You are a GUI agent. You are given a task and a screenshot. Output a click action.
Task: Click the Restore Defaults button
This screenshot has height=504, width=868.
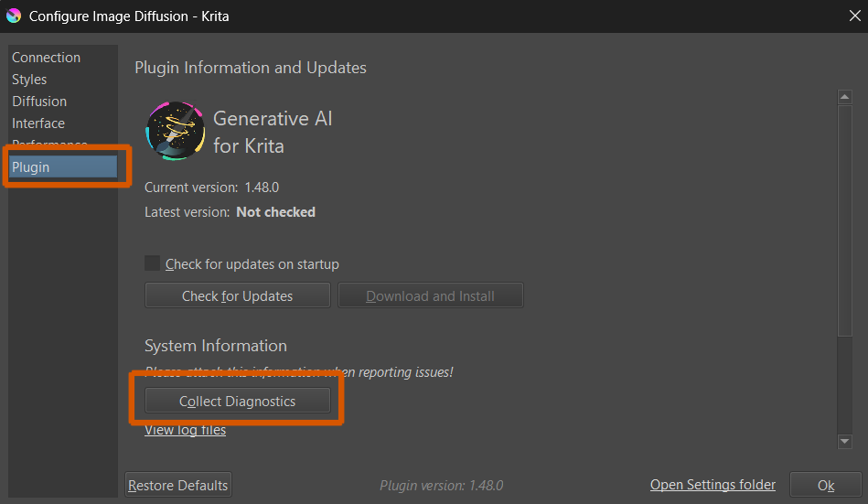click(177, 485)
